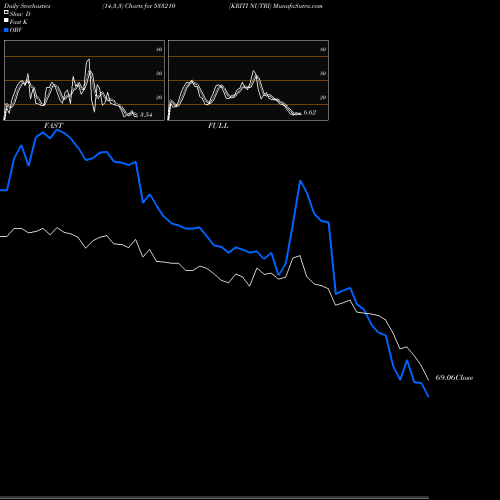
Task: Click the 50 level label in FULL chart
Action: coord(323,73)
